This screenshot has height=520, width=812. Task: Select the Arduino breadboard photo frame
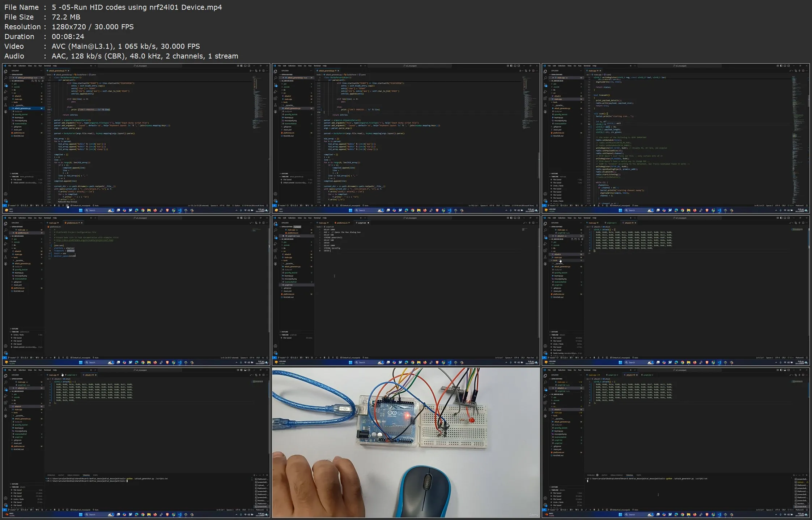point(405,442)
